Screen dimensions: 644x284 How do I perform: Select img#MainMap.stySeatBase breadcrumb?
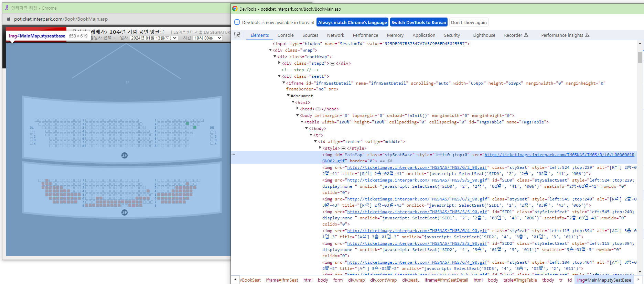point(604,280)
